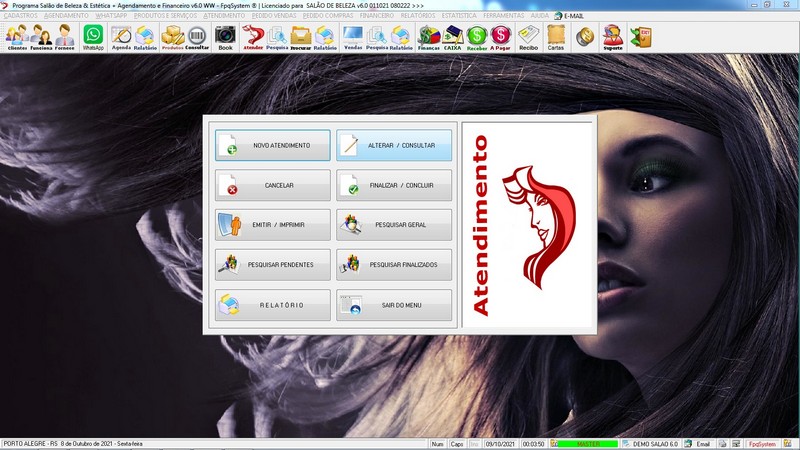The height and width of the screenshot is (450, 800).
Task: Click the green MASTER status bar indicator
Action: pyautogui.click(x=588, y=444)
